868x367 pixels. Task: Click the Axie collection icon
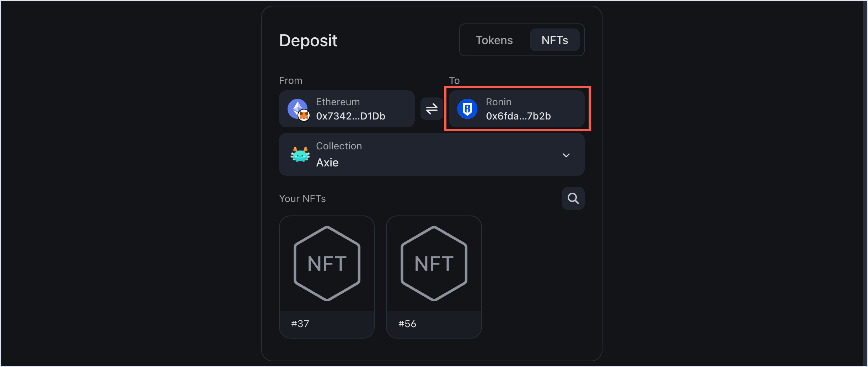click(x=300, y=154)
